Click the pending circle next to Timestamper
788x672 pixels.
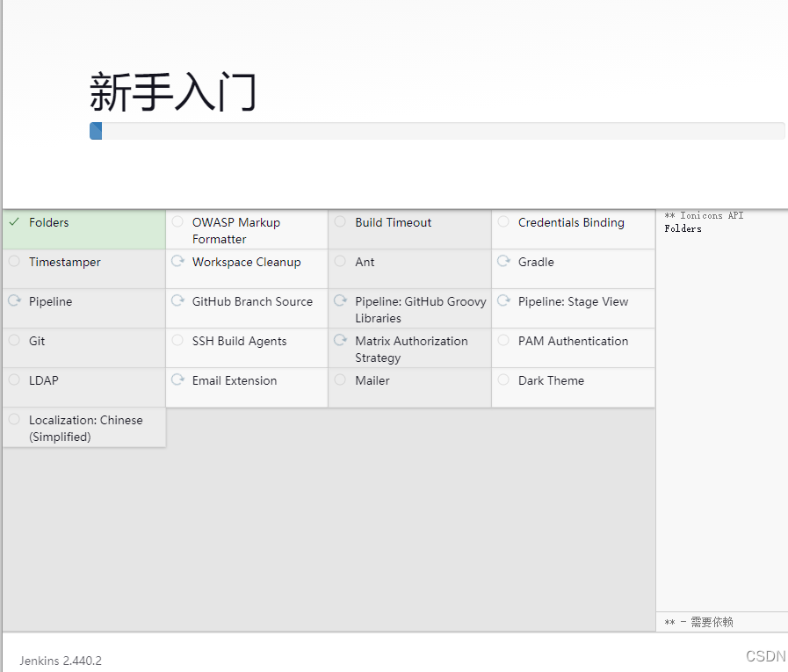[14, 261]
